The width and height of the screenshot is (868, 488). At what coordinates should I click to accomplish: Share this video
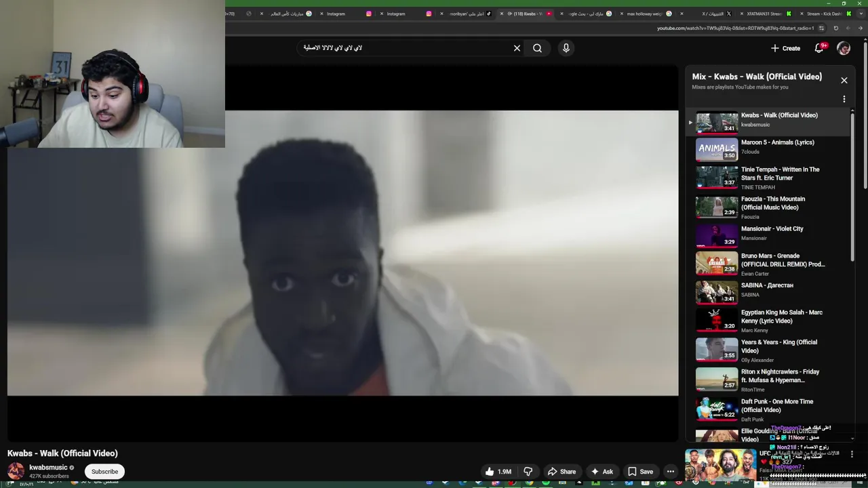coord(561,472)
